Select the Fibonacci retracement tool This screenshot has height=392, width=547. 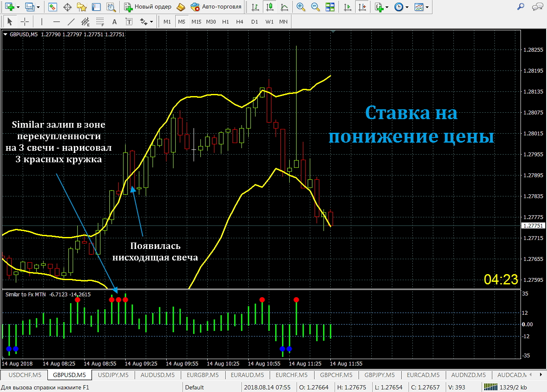100,21
